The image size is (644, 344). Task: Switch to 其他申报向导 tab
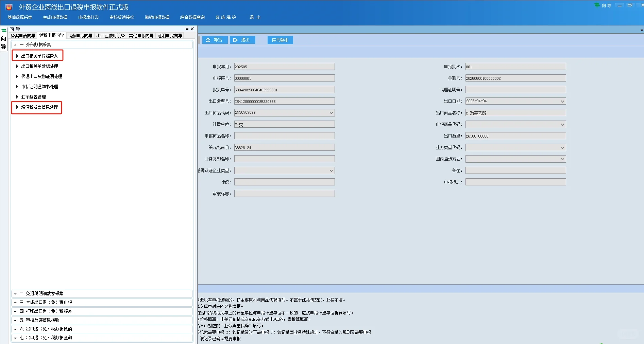click(141, 36)
